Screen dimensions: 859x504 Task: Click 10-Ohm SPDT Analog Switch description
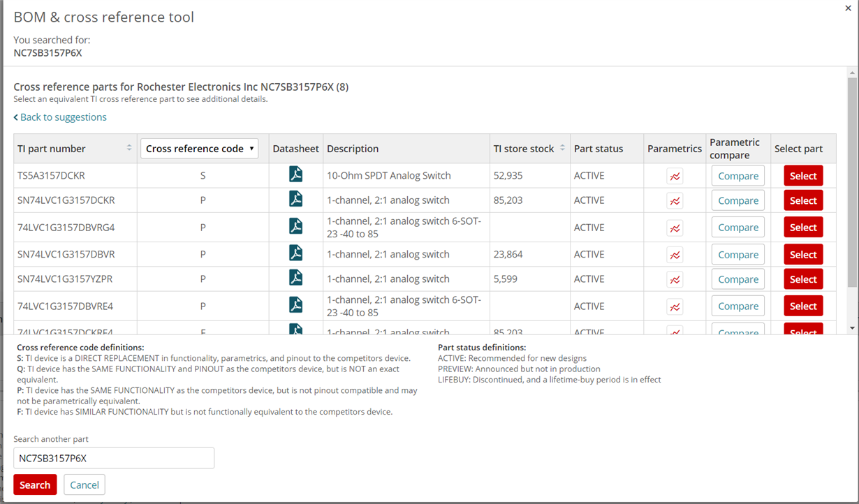pos(389,175)
